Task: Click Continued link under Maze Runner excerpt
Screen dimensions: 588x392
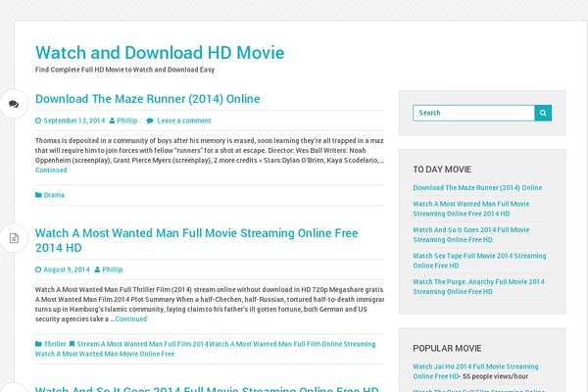Action: pyautogui.click(x=51, y=170)
